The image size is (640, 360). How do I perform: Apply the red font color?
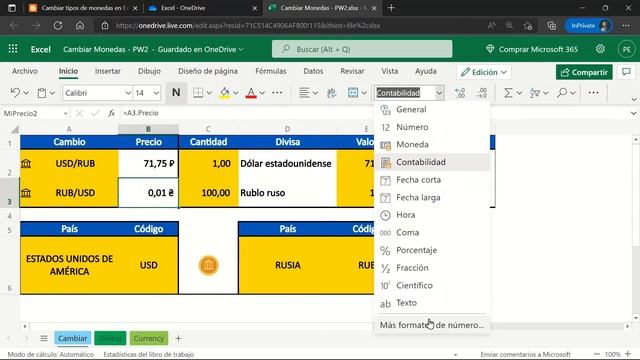(x=251, y=93)
